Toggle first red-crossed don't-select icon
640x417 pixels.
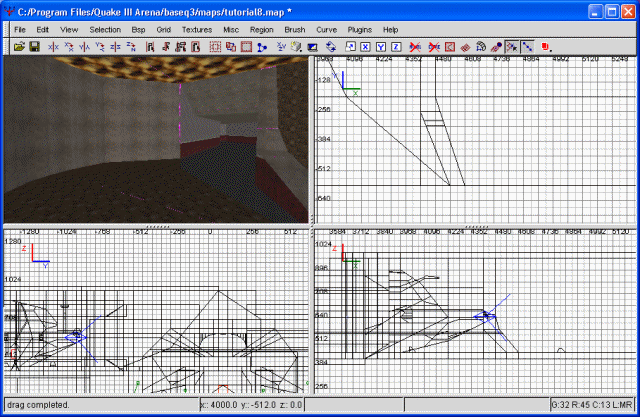coord(415,47)
